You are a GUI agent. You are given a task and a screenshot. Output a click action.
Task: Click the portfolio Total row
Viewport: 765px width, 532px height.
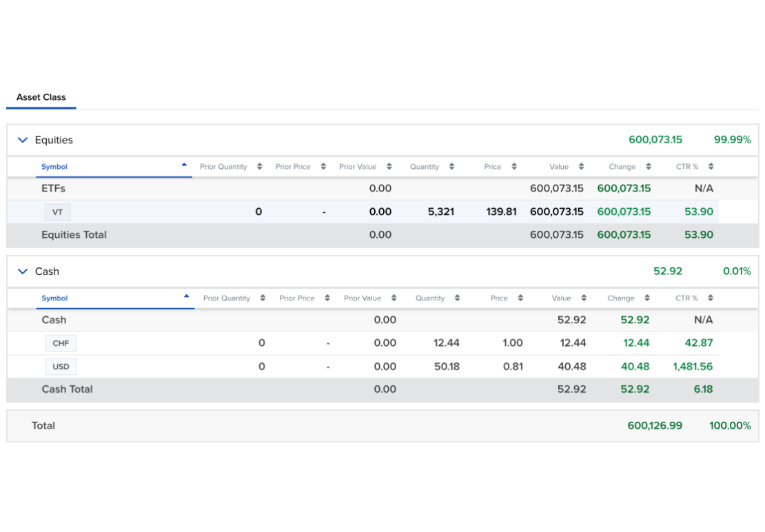[43, 426]
